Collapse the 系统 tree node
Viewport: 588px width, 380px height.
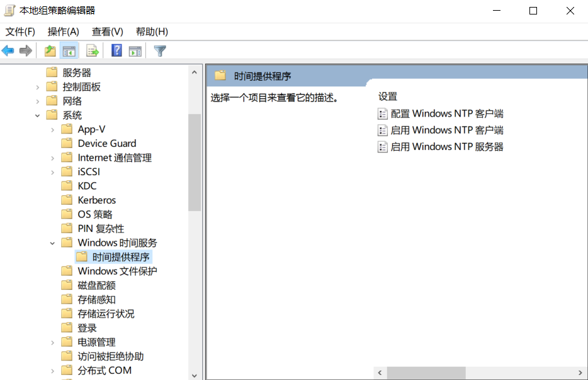(38, 116)
